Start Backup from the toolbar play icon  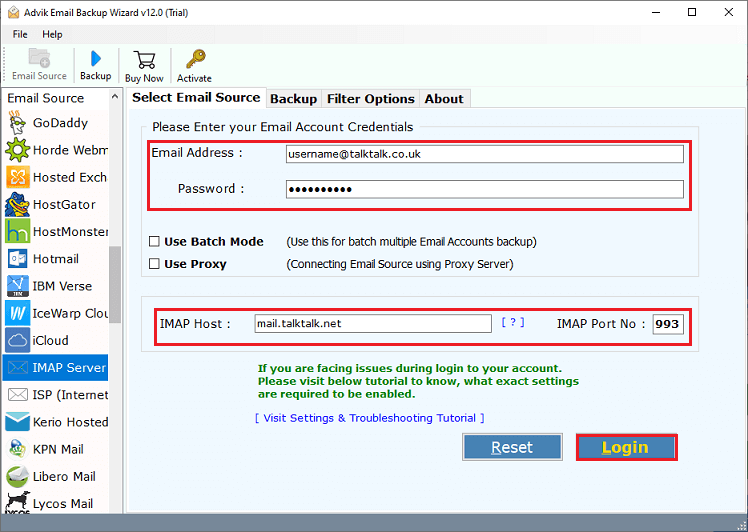coord(96,59)
